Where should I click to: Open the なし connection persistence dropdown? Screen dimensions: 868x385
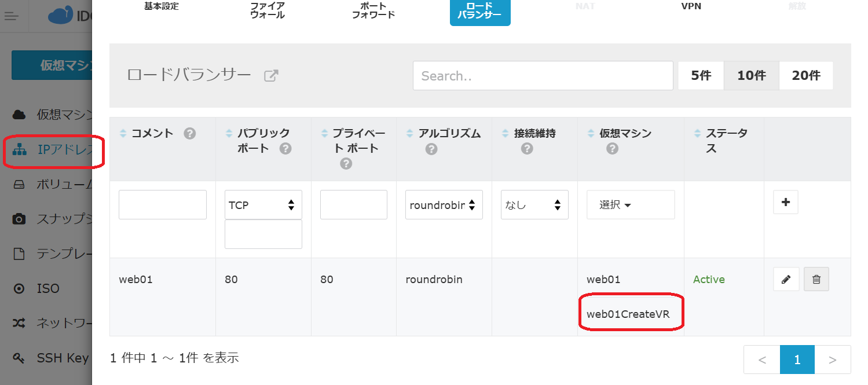(534, 205)
